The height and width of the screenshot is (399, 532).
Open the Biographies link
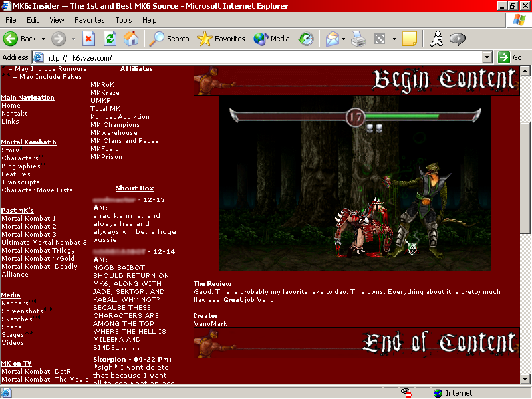(21, 166)
